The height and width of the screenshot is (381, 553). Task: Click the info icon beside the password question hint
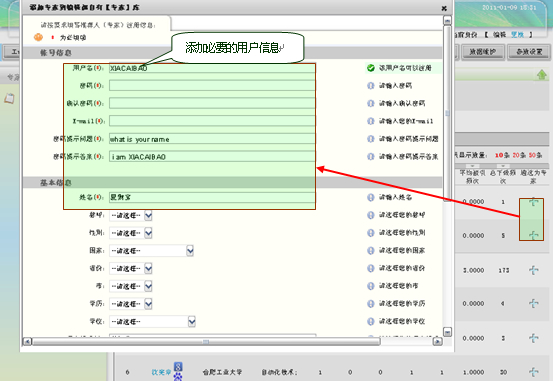[x=370, y=139]
